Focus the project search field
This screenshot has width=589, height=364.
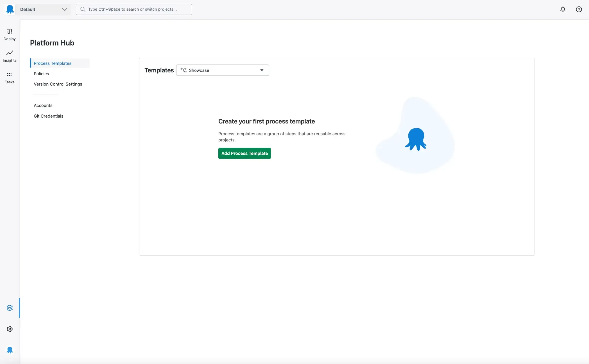(x=134, y=9)
